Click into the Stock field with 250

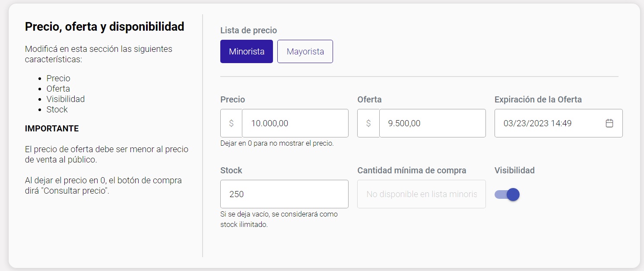tap(284, 194)
